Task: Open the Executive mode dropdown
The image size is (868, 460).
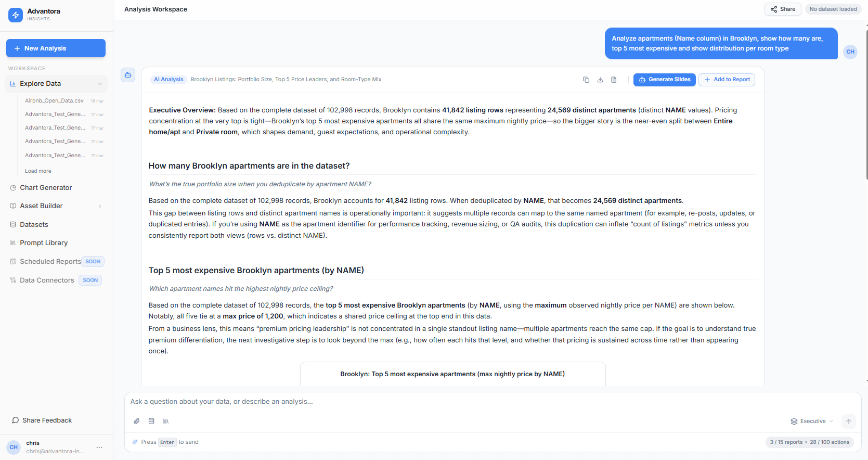Action: click(812, 421)
